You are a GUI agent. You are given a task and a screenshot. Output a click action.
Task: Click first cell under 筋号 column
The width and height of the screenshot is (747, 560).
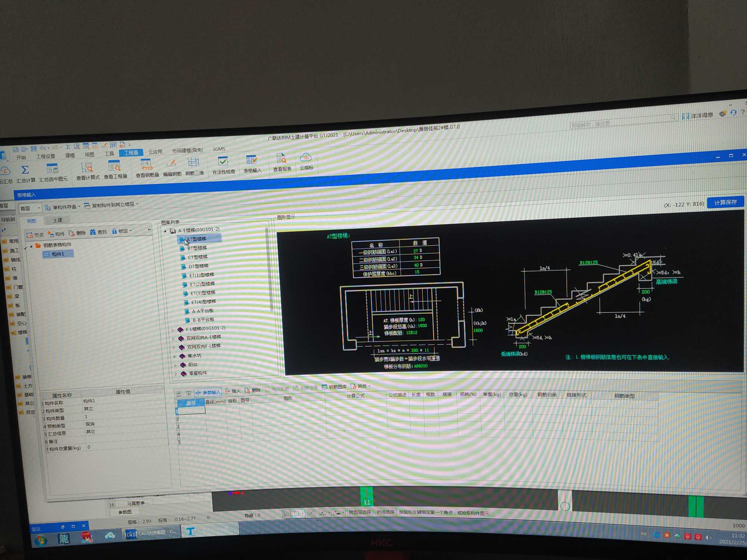pos(191,410)
